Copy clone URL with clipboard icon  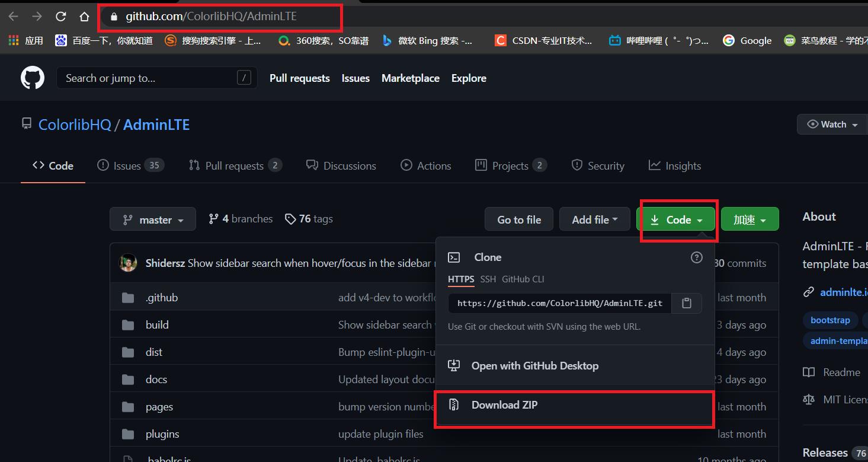coord(687,303)
